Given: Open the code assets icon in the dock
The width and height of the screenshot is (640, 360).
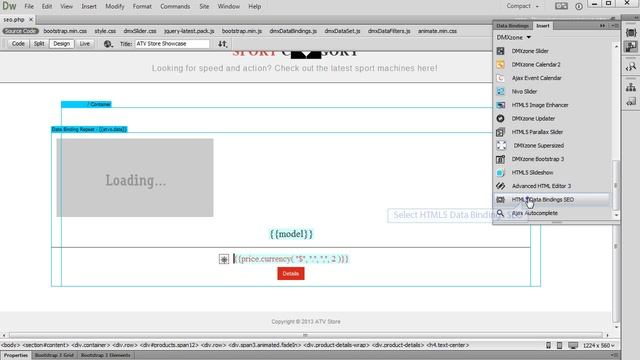Looking at the screenshot, I should [x=631, y=101].
